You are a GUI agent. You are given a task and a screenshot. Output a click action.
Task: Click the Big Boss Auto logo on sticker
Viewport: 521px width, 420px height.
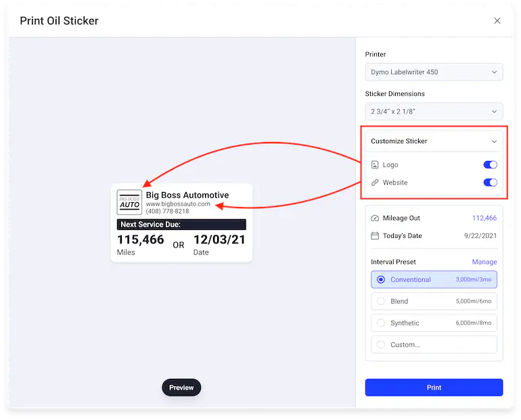pyautogui.click(x=129, y=202)
